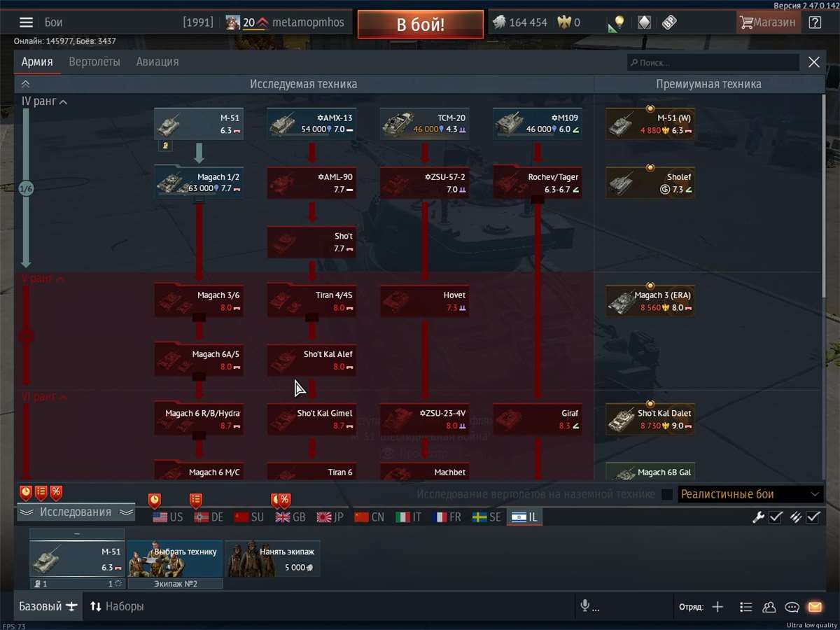The height and width of the screenshot is (630, 840).
Task: Open the orange mail envelope icon
Action: (815, 607)
